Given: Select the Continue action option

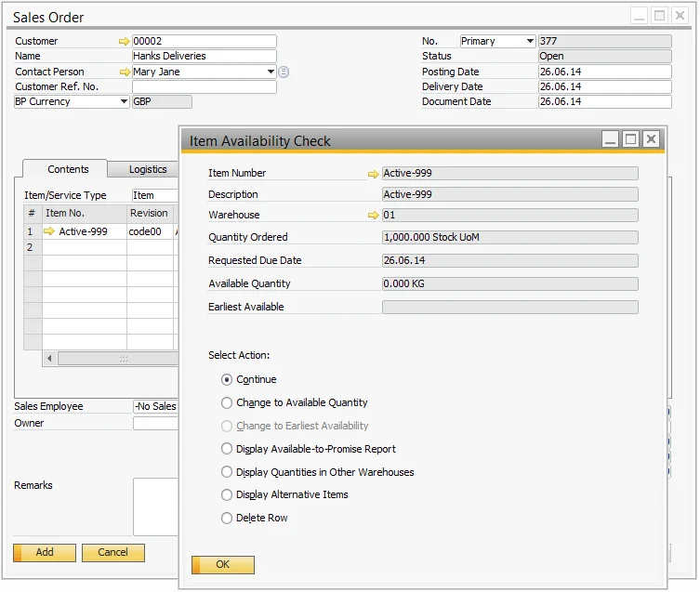Looking at the screenshot, I should pyautogui.click(x=227, y=380).
